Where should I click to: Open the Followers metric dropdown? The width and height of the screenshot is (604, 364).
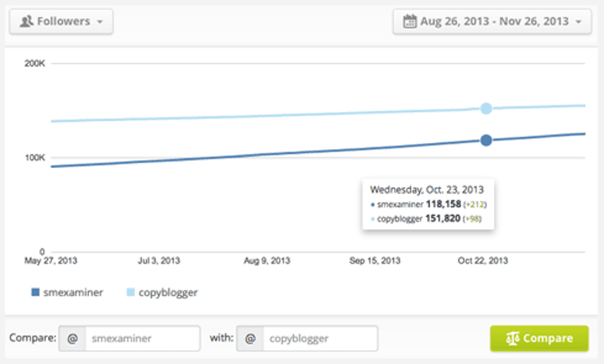pos(61,22)
